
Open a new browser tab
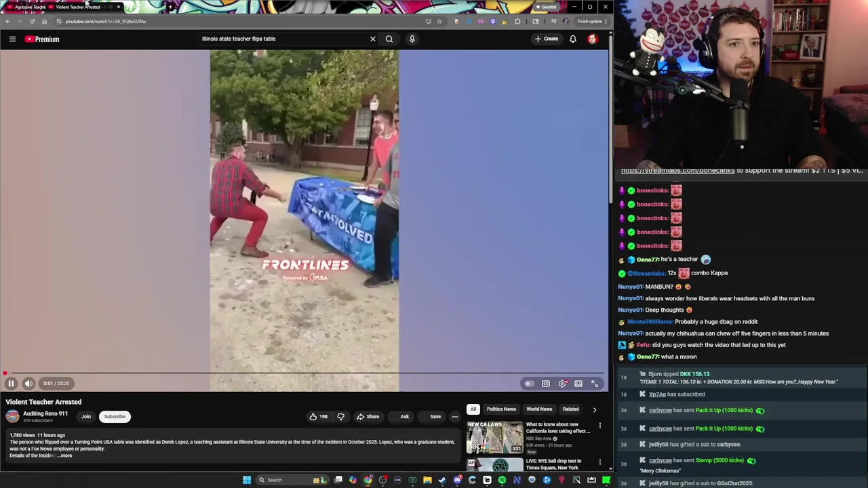[170, 7]
